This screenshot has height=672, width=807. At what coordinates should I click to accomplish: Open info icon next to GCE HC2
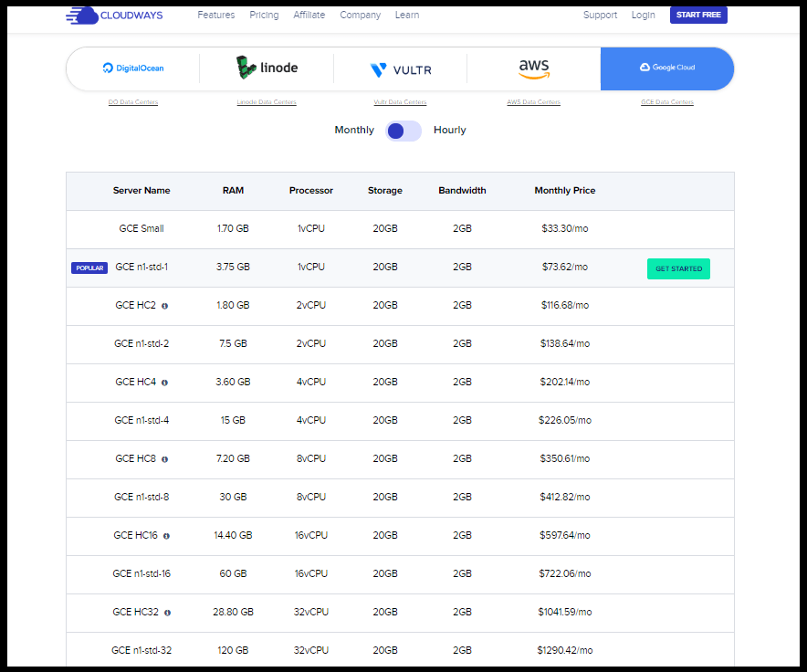164,306
